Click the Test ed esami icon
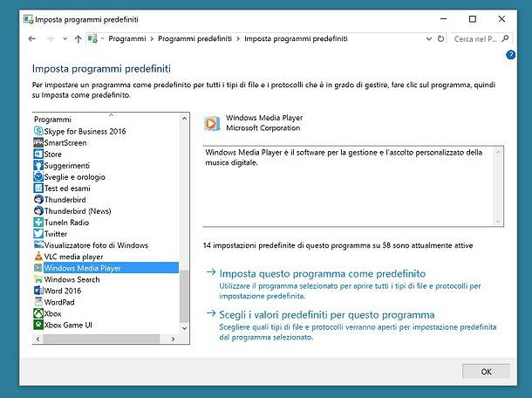 coord(38,189)
